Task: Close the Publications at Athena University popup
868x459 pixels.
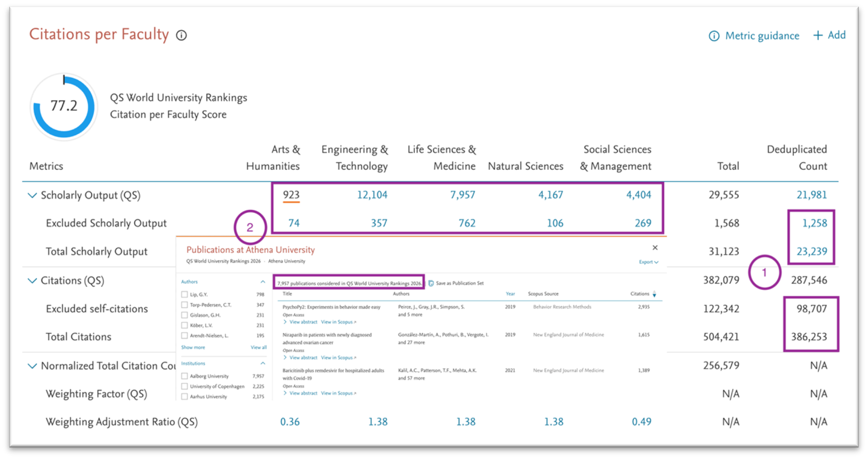Action: (x=655, y=247)
